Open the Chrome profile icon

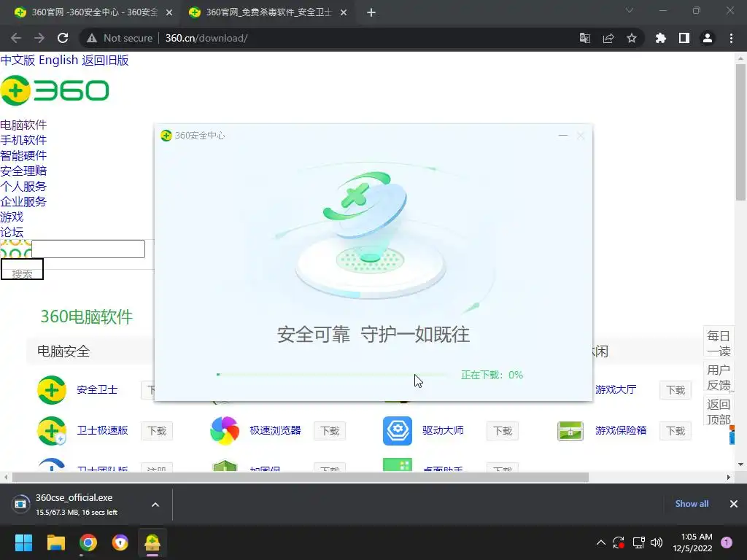(708, 38)
